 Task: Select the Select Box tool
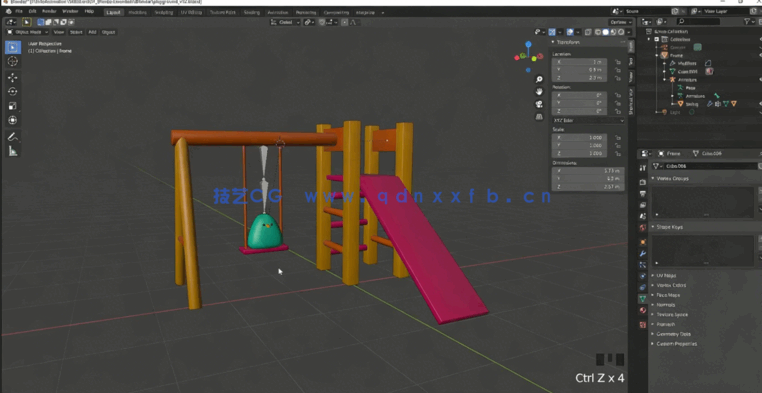tap(13, 47)
